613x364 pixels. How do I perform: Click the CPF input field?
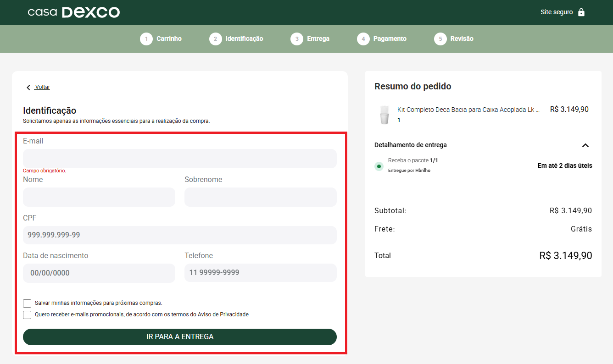click(180, 235)
